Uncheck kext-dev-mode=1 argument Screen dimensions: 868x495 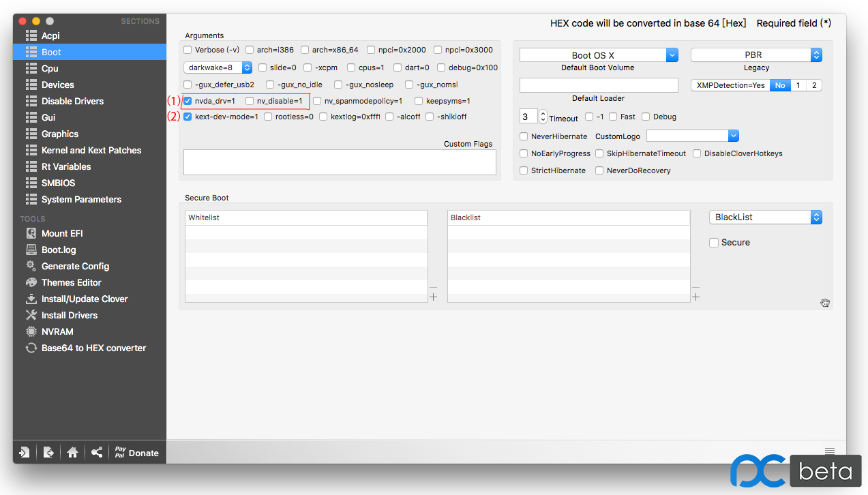point(188,117)
